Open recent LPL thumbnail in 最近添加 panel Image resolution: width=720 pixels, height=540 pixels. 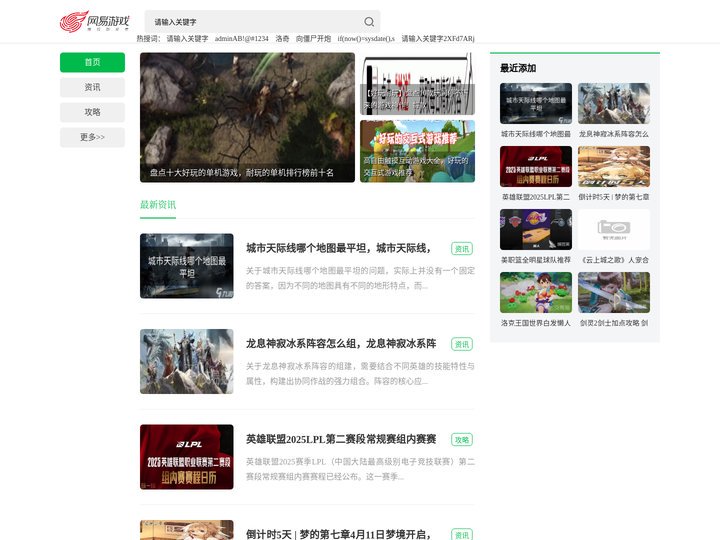536,166
